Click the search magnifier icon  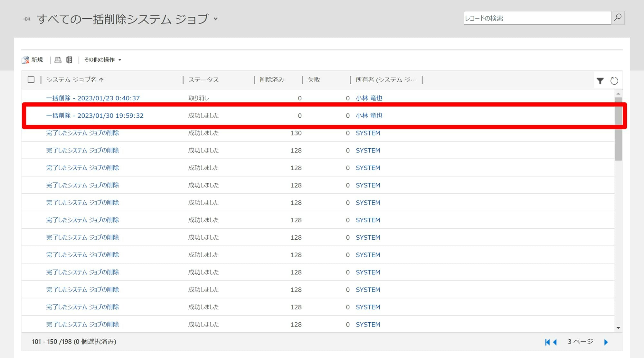point(618,18)
